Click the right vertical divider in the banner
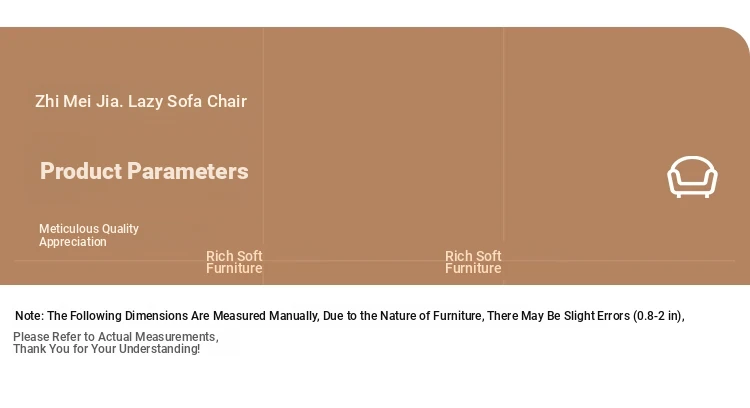The image size is (750, 408). click(503, 140)
